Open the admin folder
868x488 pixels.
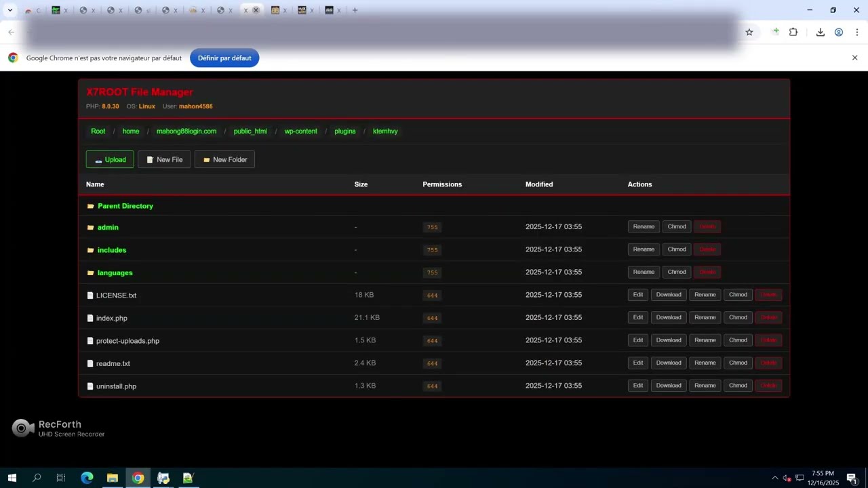coord(108,228)
